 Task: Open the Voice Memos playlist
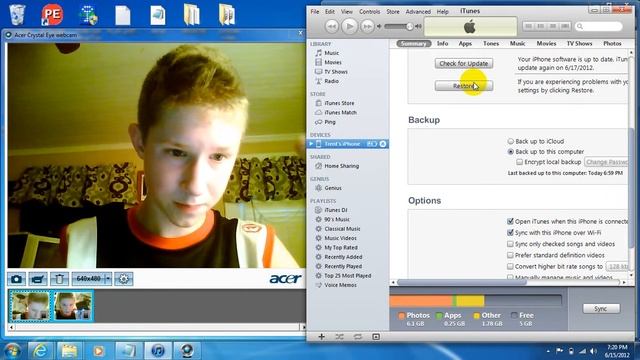[340, 285]
